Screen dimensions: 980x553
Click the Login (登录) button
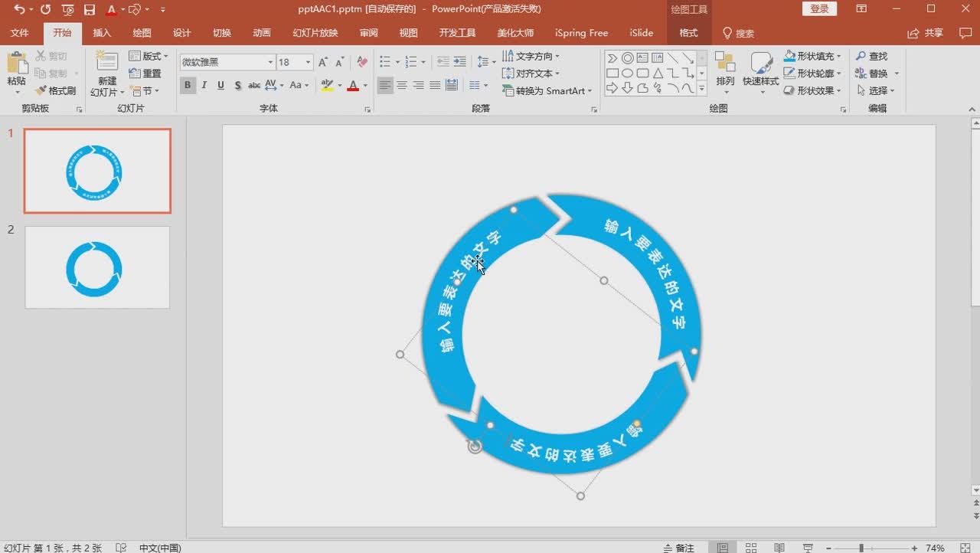[819, 8]
